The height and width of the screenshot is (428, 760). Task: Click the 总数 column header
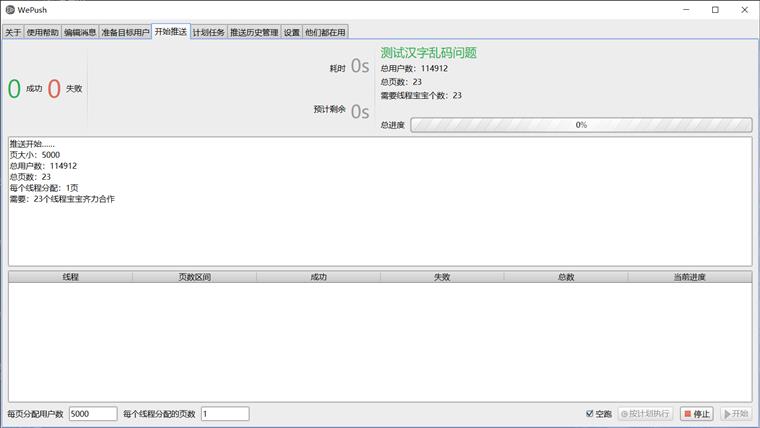click(566, 277)
